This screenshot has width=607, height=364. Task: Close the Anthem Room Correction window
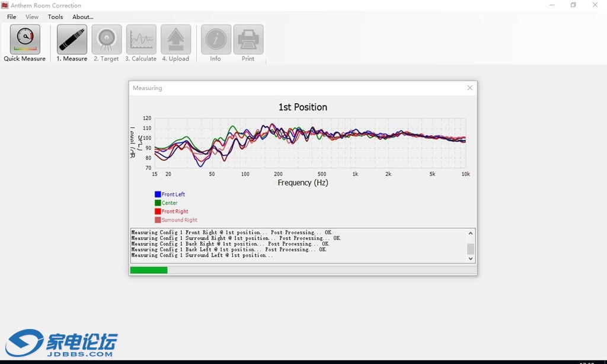coord(595,5)
